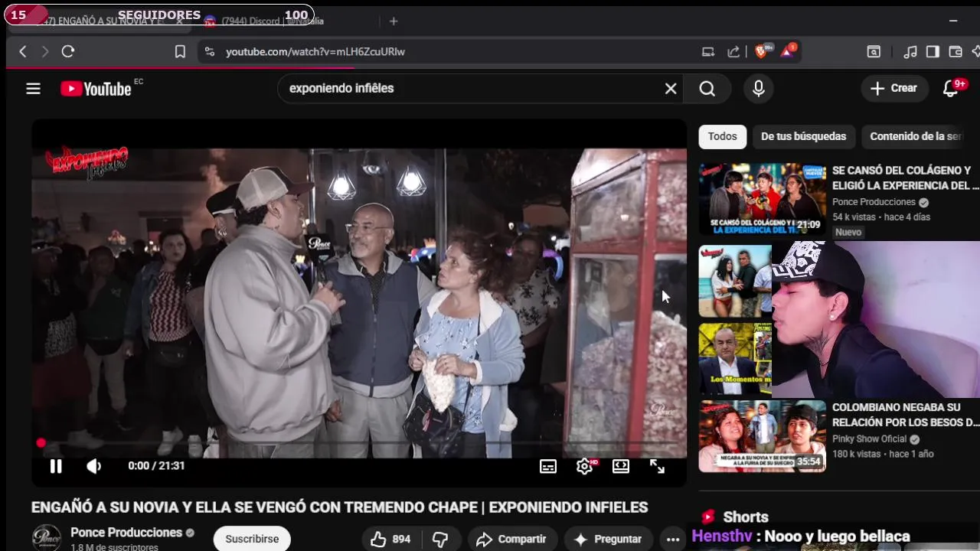
Task: Visit Pinky Show Oficial channel
Action: click(x=869, y=439)
